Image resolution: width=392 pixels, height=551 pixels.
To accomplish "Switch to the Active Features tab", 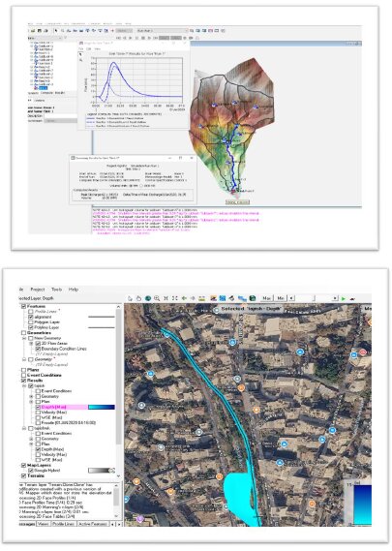I will [x=92, y=524].
